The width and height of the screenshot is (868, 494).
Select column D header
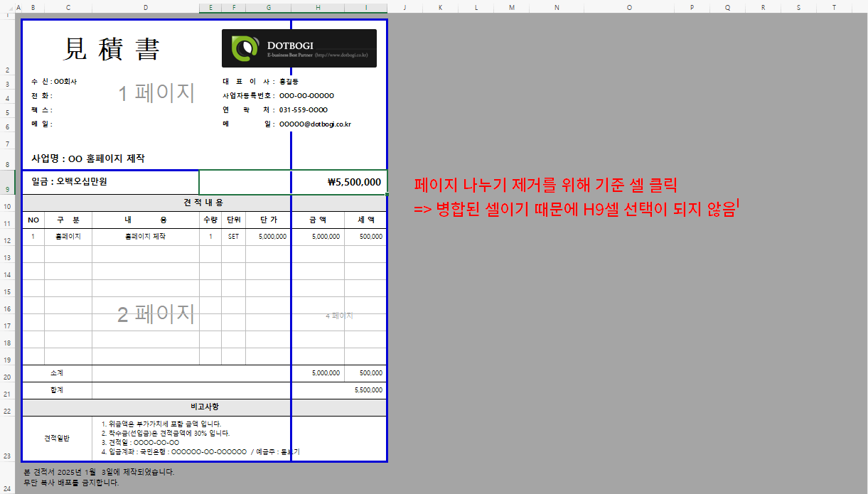click(146, 7)
